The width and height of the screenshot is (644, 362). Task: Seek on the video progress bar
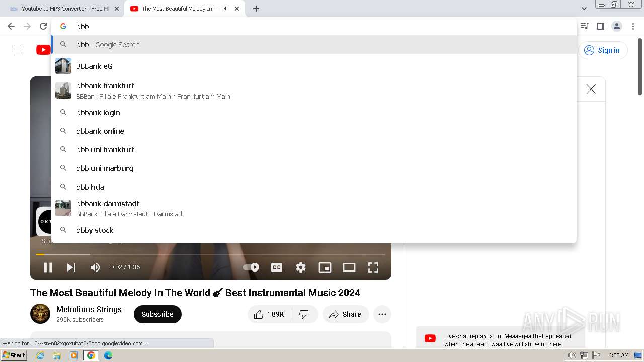click(211, 254)
